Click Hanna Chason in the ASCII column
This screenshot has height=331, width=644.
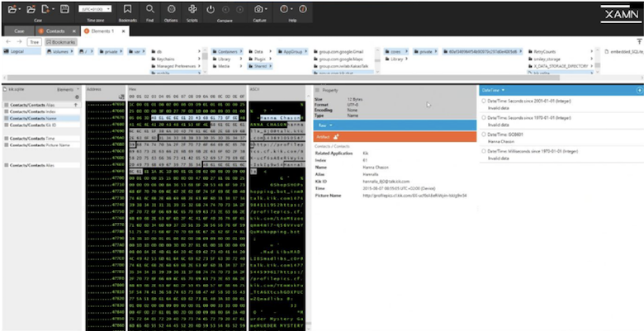point(280,118)
